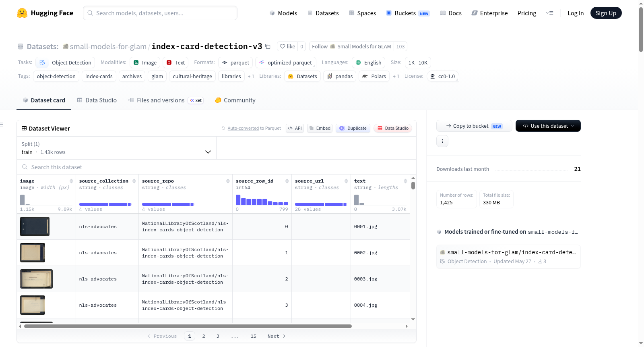Open the Auto-converted link
This screenshot has height=347, width=644.
[x=243, y=128]
